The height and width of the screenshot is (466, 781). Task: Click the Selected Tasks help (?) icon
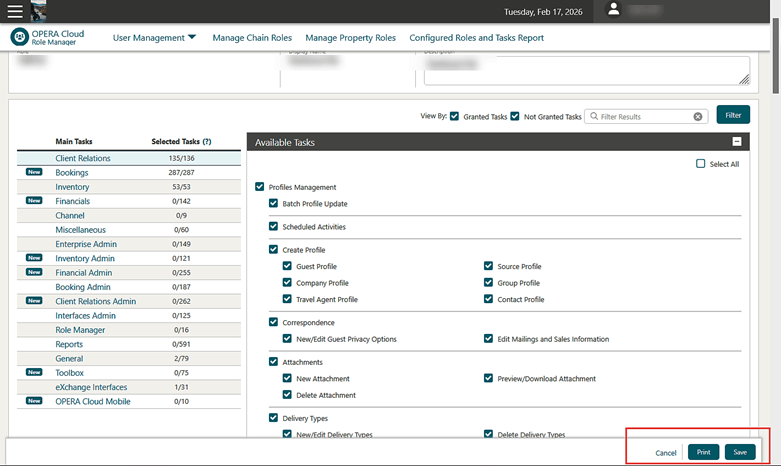pos(207,141)
